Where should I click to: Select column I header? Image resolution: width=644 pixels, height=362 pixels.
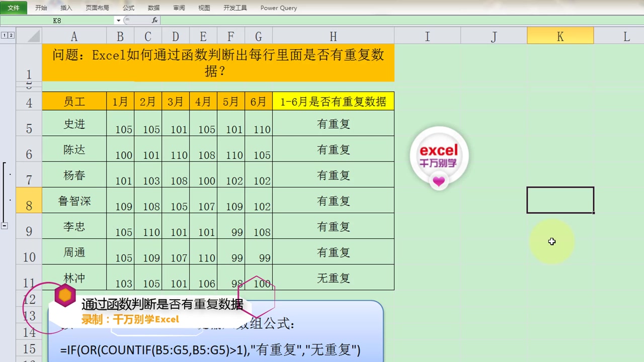427,36
